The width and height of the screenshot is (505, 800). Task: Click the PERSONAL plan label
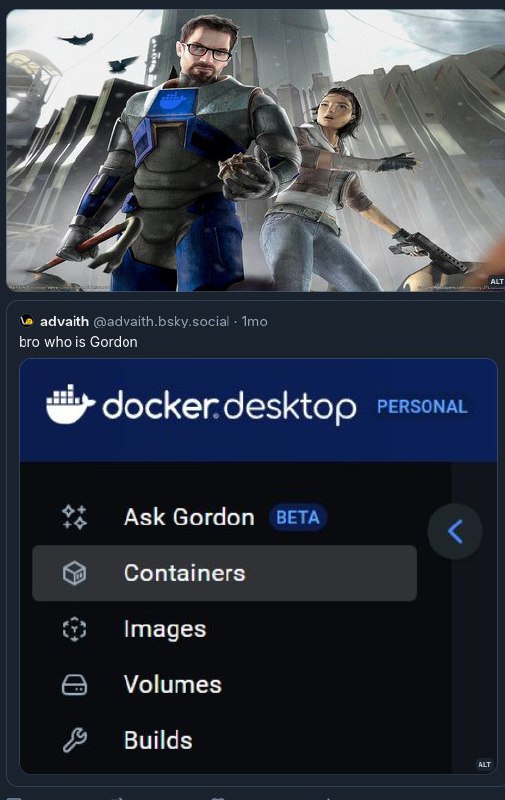(x=422, y=407)
